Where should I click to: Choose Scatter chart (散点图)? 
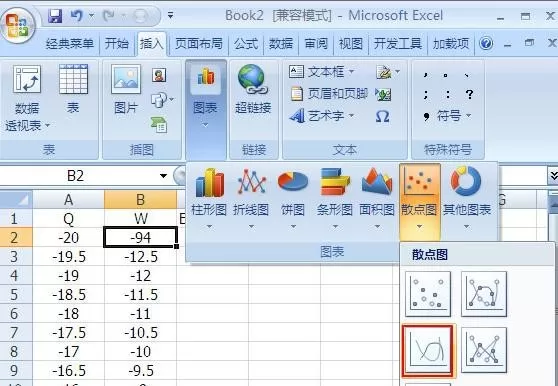420,201
